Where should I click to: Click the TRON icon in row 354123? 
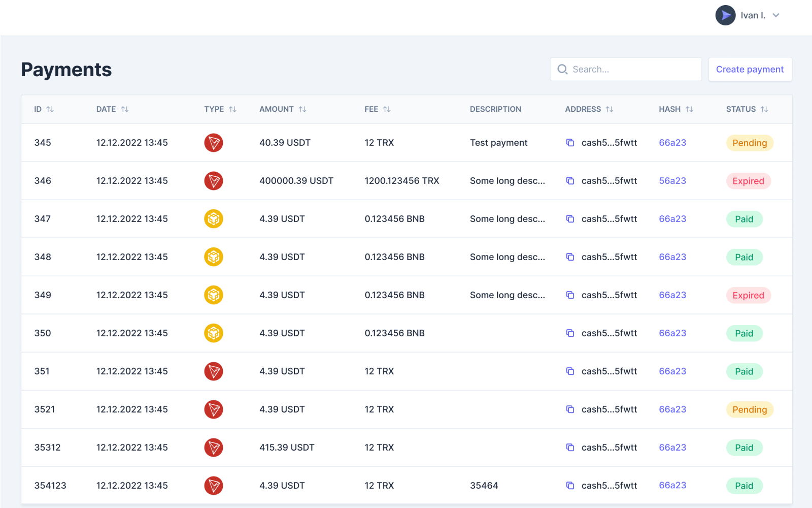click(x=214, y=486)
